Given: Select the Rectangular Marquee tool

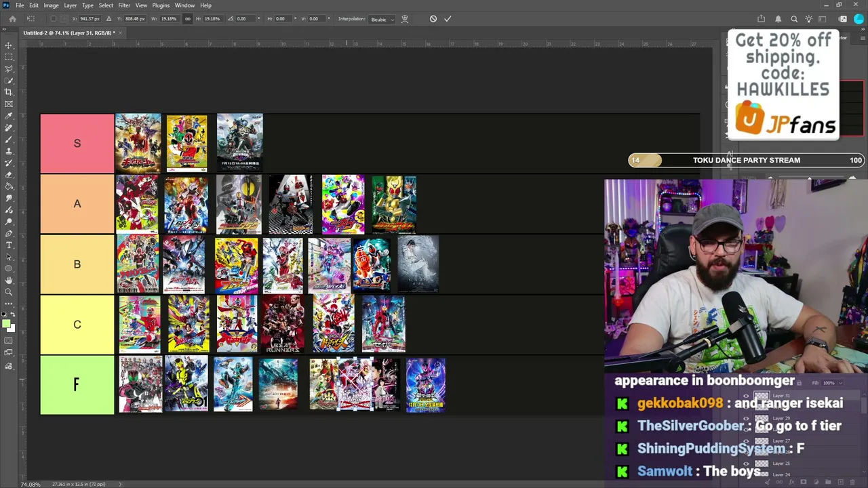Looking at the screenshot, I should (9, 57).
